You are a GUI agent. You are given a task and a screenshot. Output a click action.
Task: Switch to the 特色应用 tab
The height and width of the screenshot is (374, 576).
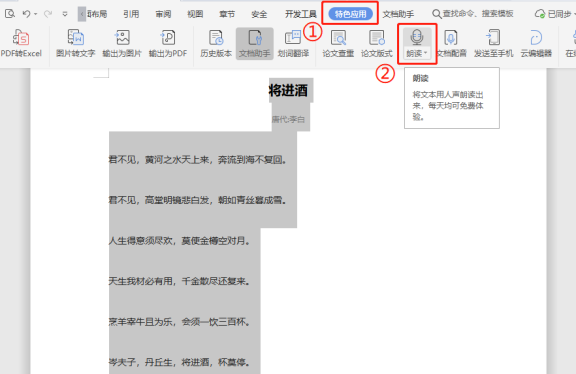tap(350, 14)
